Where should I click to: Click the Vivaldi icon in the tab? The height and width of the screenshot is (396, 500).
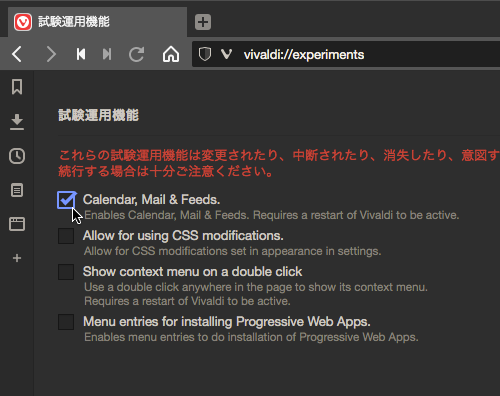pyautogui.click(x=23, y=22)
